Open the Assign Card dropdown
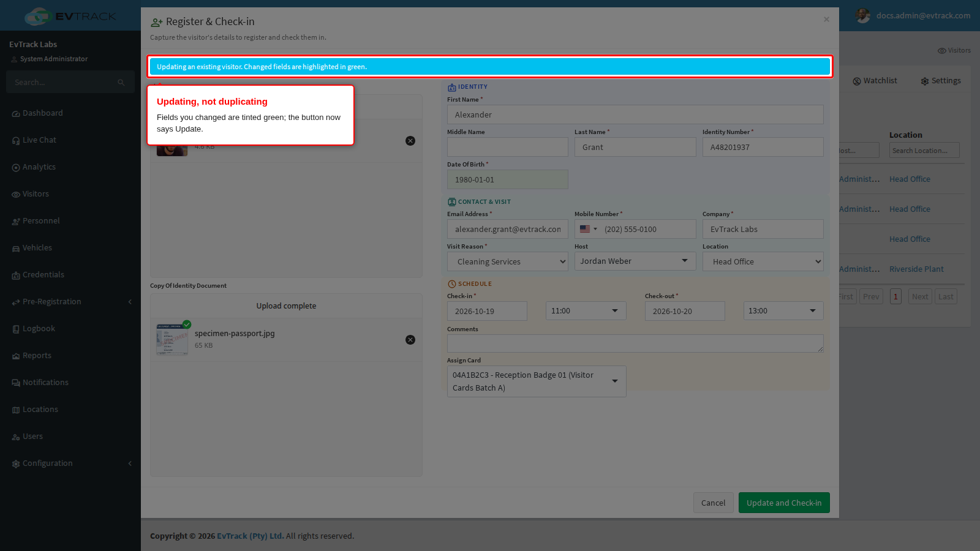Image resolution: width=980 pixels, height=551 pixels. 537,381
